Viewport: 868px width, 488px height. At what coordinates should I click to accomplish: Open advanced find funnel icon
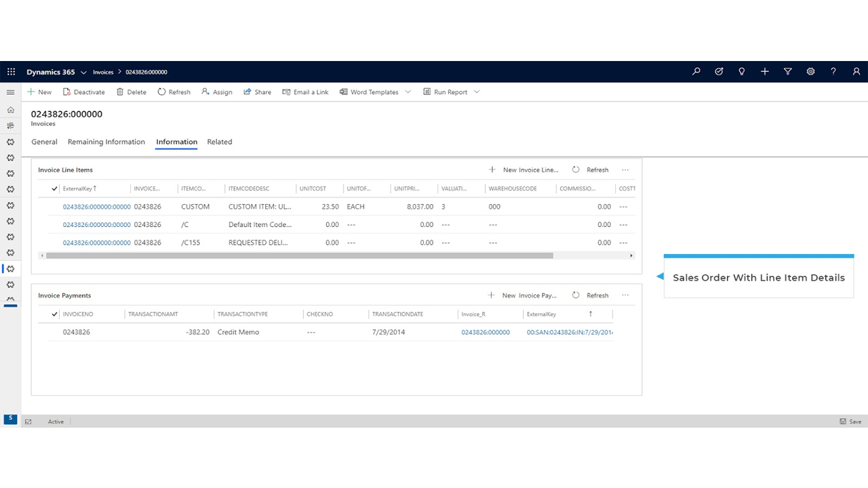click(788, 72)
